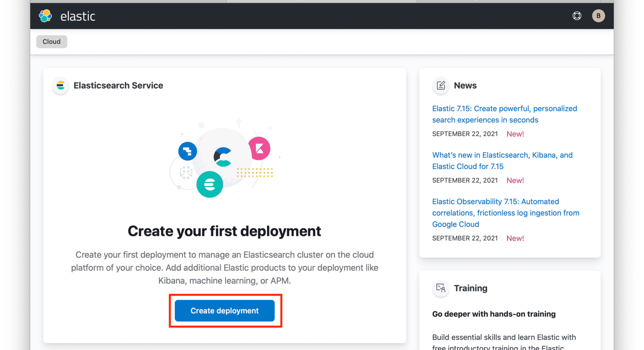
Task: Click the News edit icon
Action: [441, 85]
